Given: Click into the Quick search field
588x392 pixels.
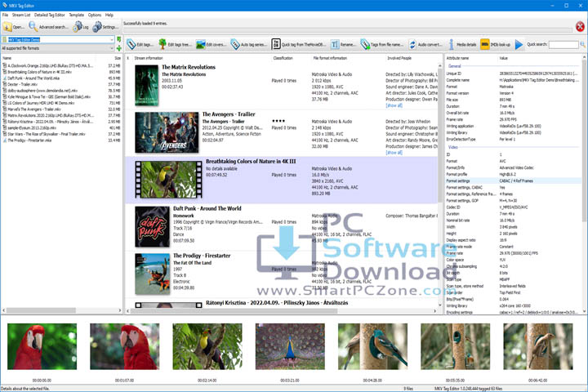Looking at the screenshot, I should (563, 44).
